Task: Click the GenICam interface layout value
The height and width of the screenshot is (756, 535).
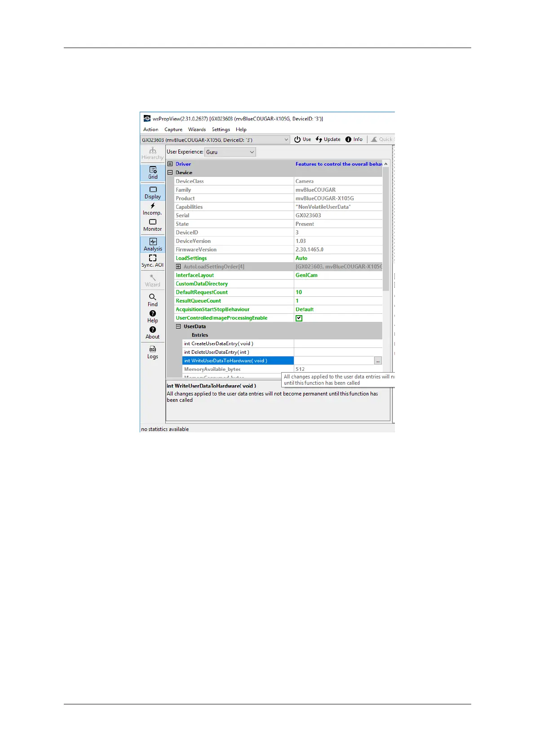Action: click(306, 275)
